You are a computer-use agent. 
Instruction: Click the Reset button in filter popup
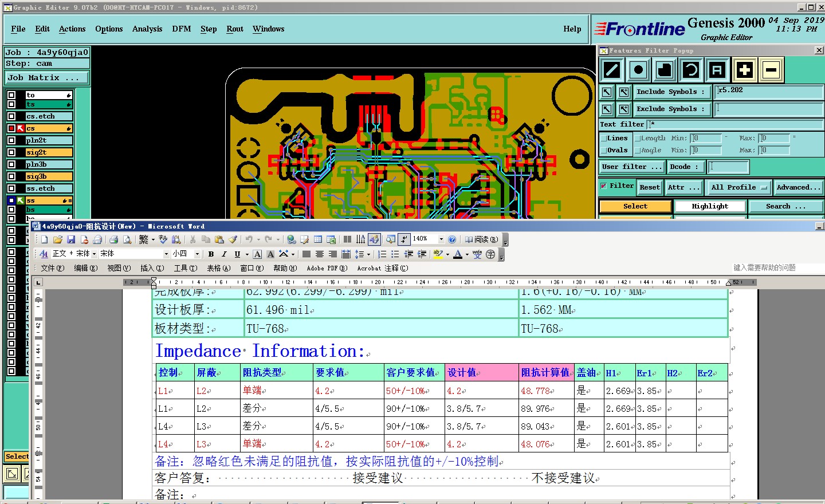pos(650,187)
